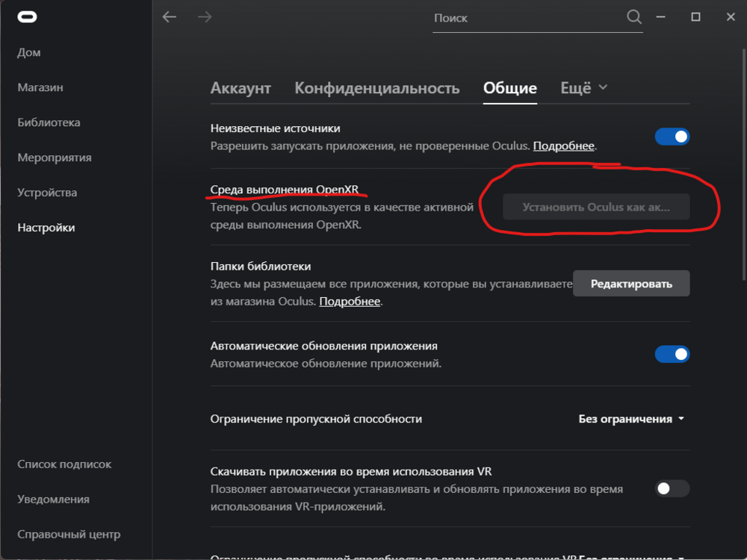Go forward with the right arrow

(x=205, y=16)
